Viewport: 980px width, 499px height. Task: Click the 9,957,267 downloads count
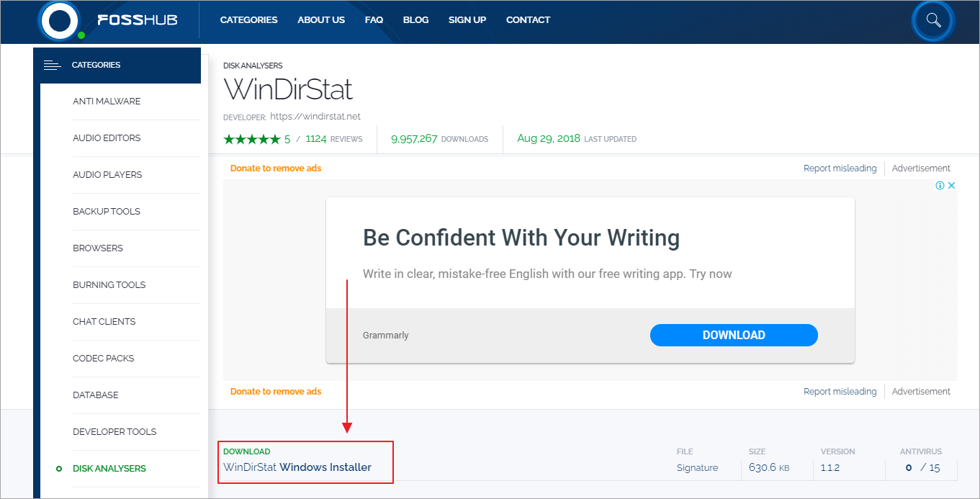[x=414, y=139]
